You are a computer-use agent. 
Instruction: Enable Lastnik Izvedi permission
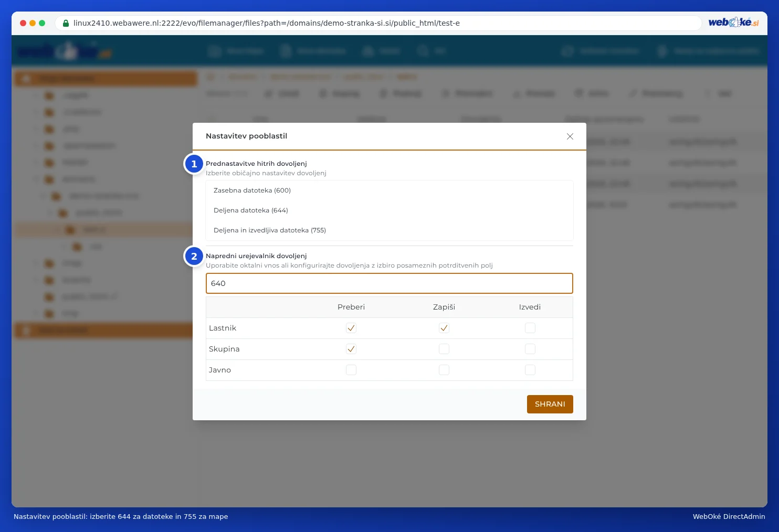pos(530,328)
